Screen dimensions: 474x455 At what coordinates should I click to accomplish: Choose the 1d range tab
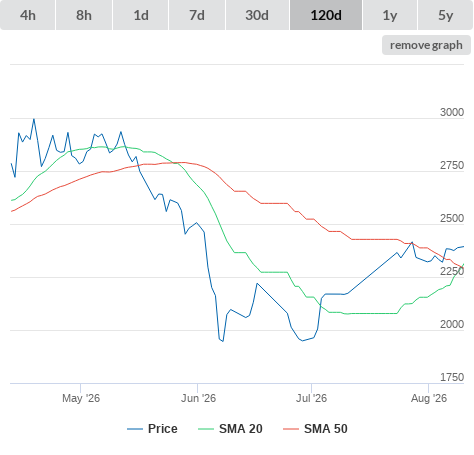(x=141, y=15)
